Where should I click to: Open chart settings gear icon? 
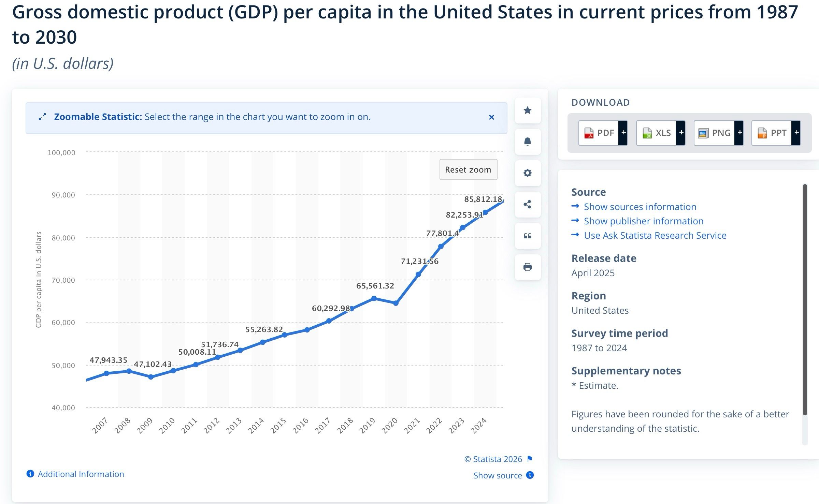528,173
